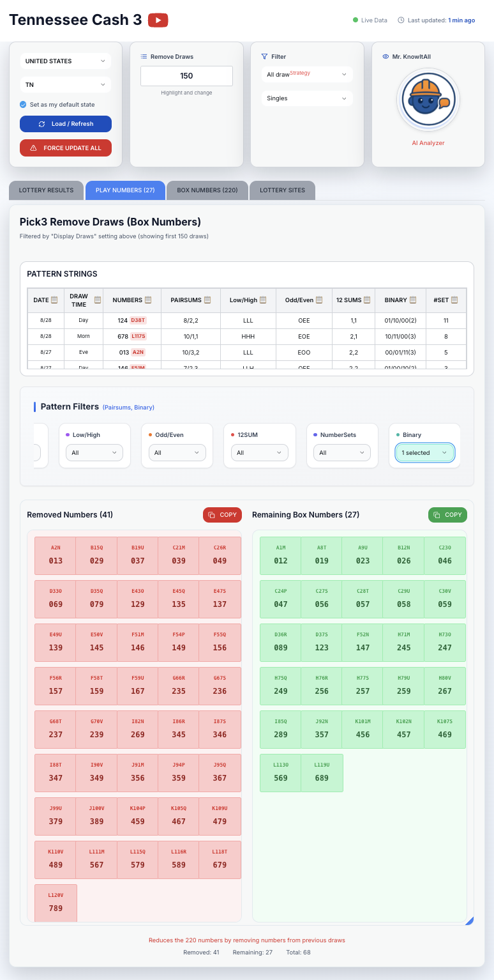
Task: Click the clipboard icon next to Low/High header
Action: [263, 300]
